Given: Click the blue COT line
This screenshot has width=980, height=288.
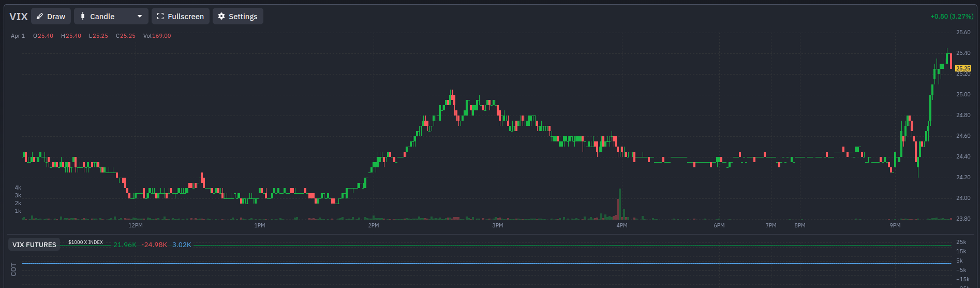Looking at the screenshot, I should [486, 263].
